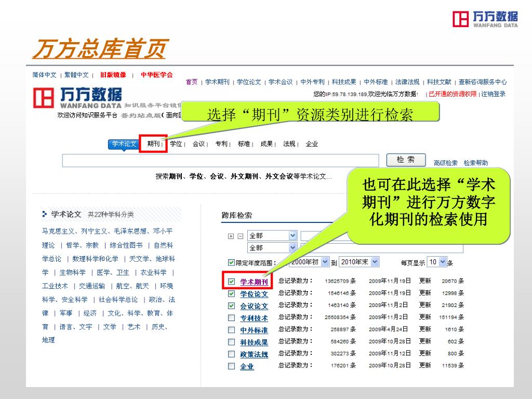Open 学术期刊 in top navigation
532x399 pixels.
pyautogui.click(x=217, y=82)
